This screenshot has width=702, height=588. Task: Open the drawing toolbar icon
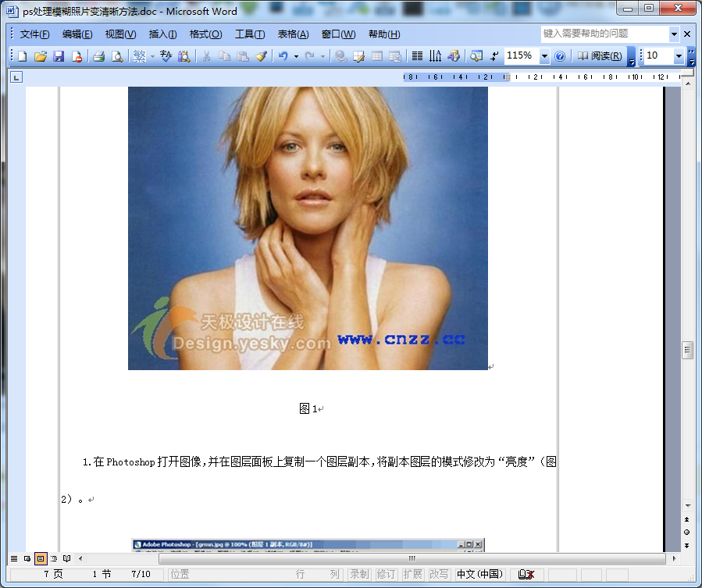point(454,56)
